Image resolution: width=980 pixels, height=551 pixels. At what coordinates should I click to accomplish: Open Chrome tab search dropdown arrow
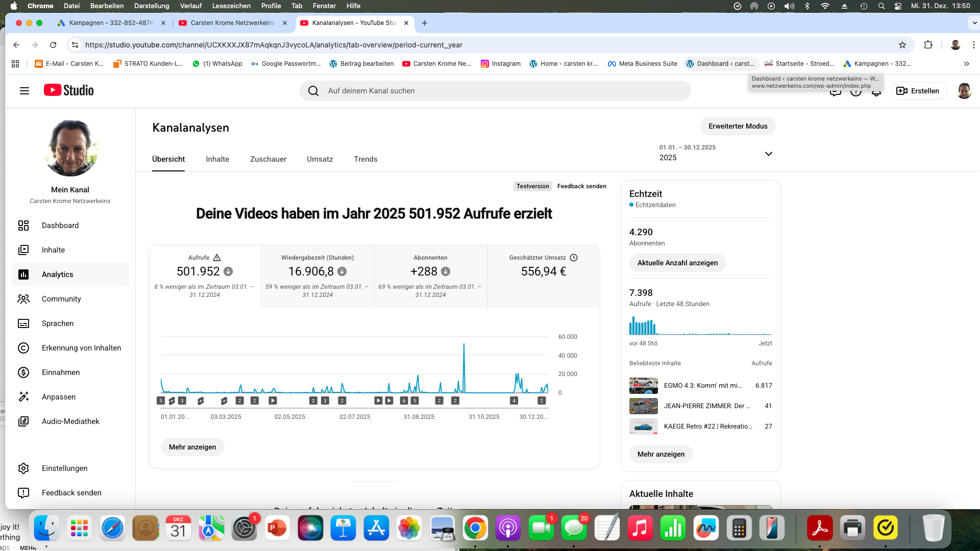(973, 23)
